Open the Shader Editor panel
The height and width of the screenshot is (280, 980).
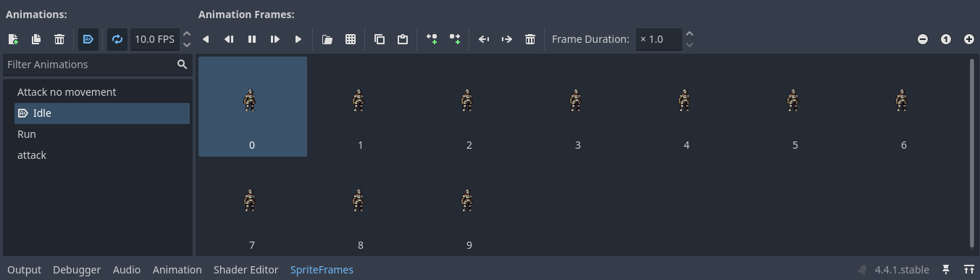point(246,270)
